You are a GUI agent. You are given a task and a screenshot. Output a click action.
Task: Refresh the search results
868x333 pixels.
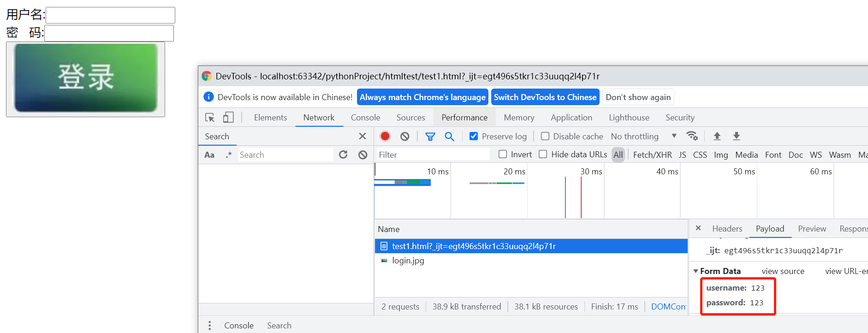343,155
